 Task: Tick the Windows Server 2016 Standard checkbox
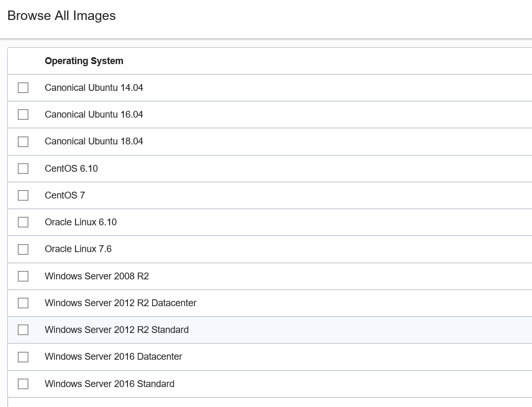[23, 384]
